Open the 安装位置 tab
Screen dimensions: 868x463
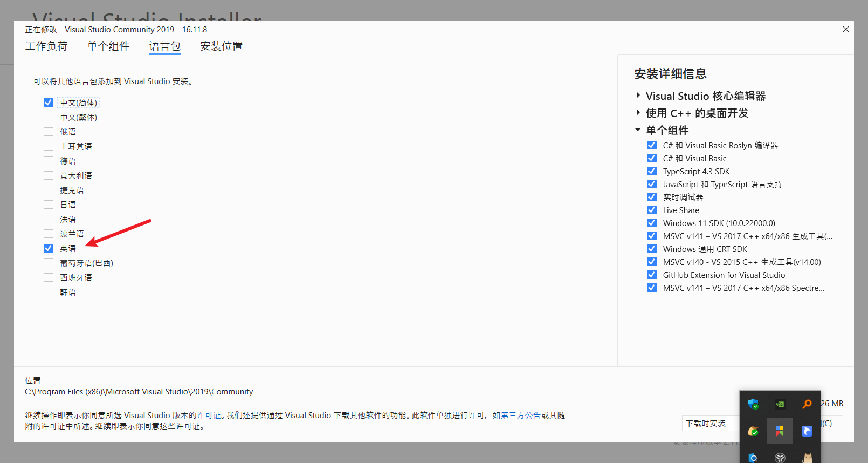tap(222, 46)
